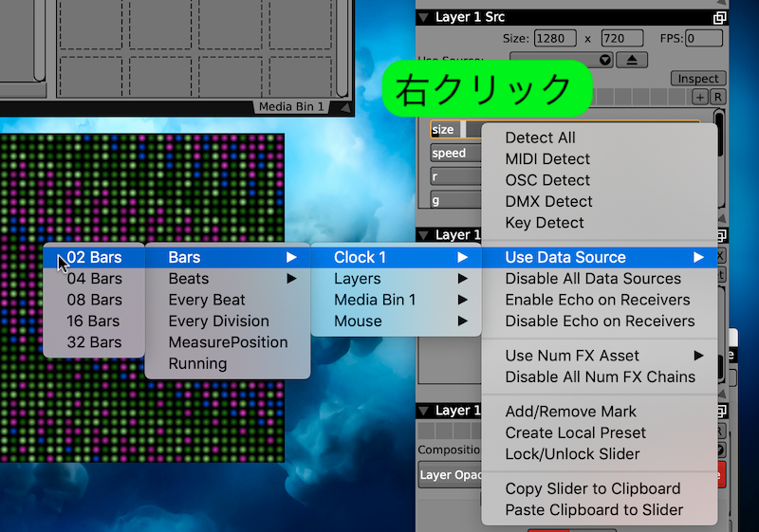Viewport: 759px width, 532px height.
Task: Pop out Layer 1 Src panel icon
Action: pyautogui.click(x=719, y=18)
